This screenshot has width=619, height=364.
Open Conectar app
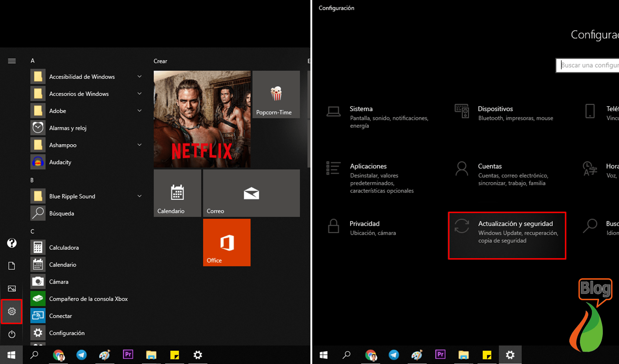click(87, 316)
